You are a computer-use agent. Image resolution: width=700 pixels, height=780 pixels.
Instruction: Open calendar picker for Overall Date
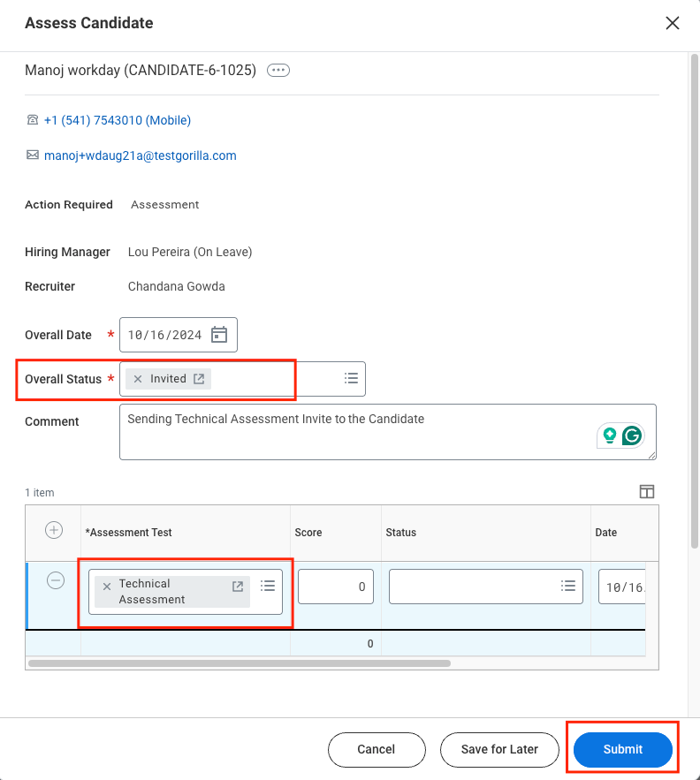[x=219, y=335]
